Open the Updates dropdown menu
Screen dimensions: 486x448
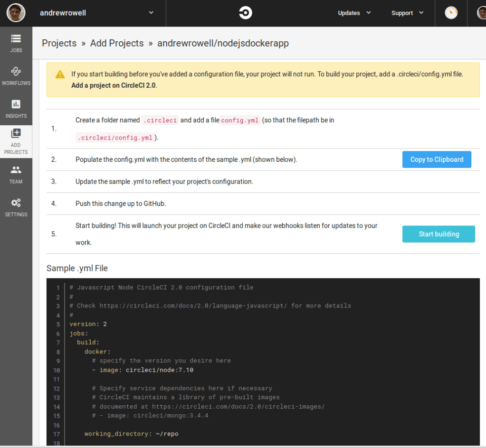click(x=354, y=13)
